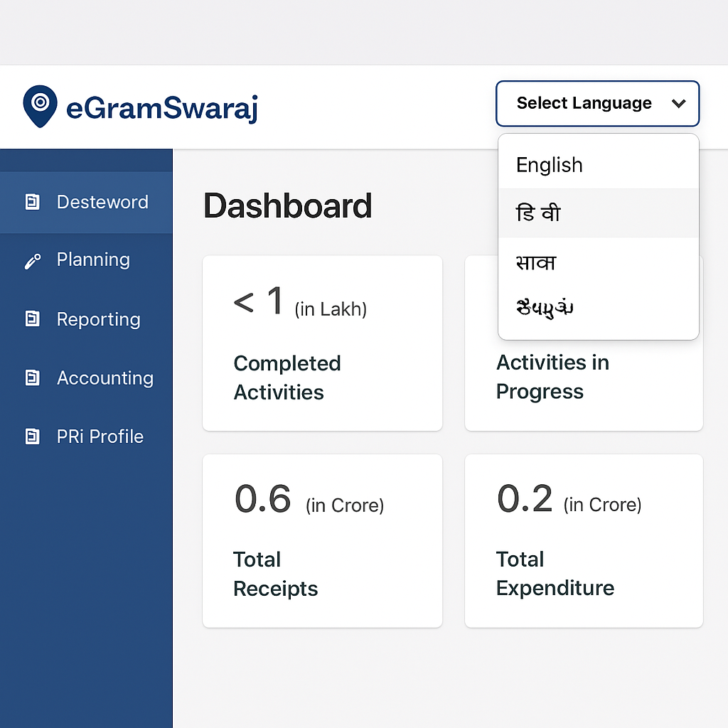This screenshot has width=728, height=728.
Task: Click the eGramSwaraj logo pin icon
Action: tap(40, 105)
